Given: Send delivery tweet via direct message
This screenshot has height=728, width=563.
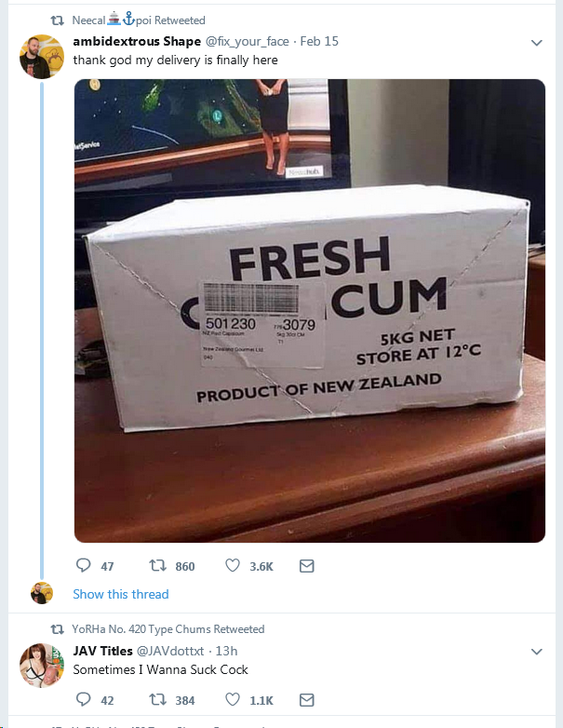Looking at the screenshot, I should [306, 566].
